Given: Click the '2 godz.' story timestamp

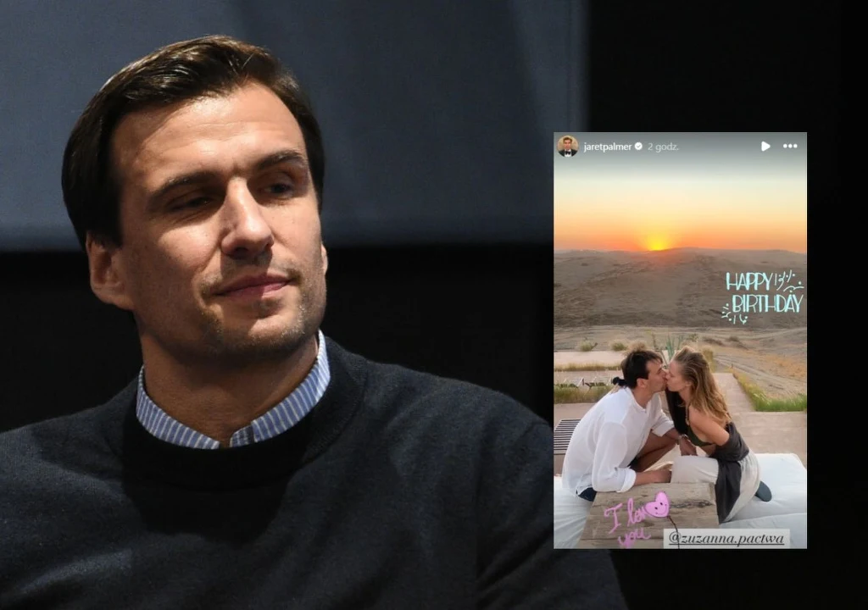Looking at the screenshot, I should (663, 147).
